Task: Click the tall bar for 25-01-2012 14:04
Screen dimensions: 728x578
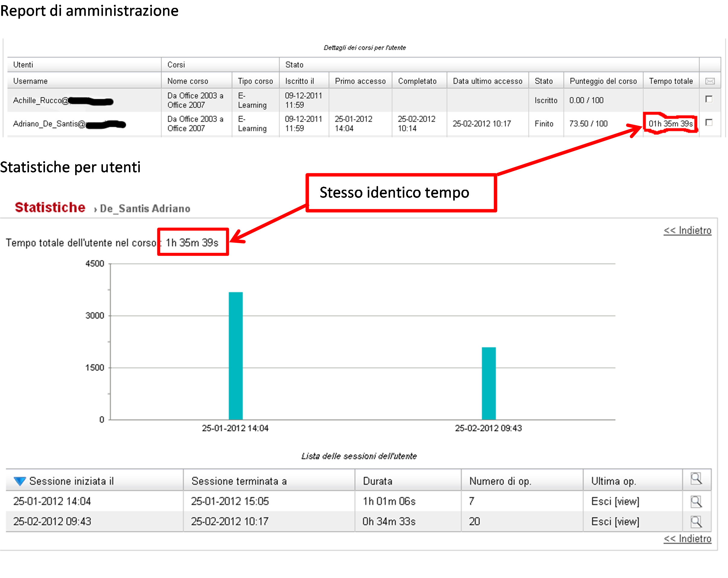Action: (236, 355)
